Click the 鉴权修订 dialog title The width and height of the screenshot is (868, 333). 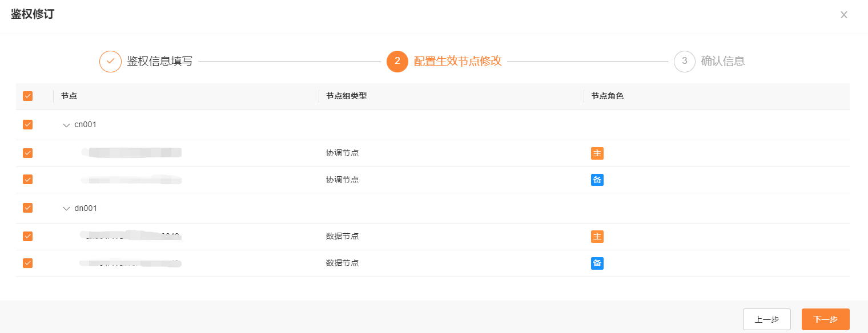[33, 14]
